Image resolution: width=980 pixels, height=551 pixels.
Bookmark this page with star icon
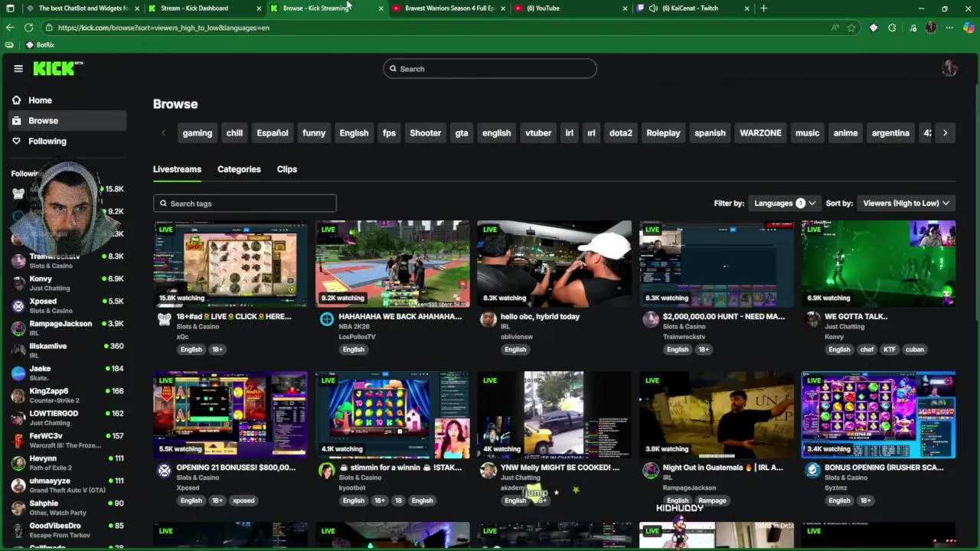click(851, 28)
